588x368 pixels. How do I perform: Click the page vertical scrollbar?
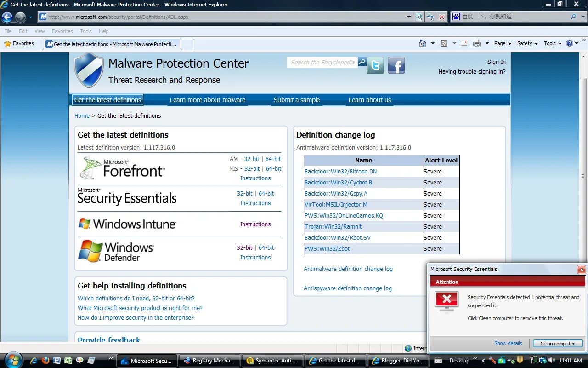point(583,196)
